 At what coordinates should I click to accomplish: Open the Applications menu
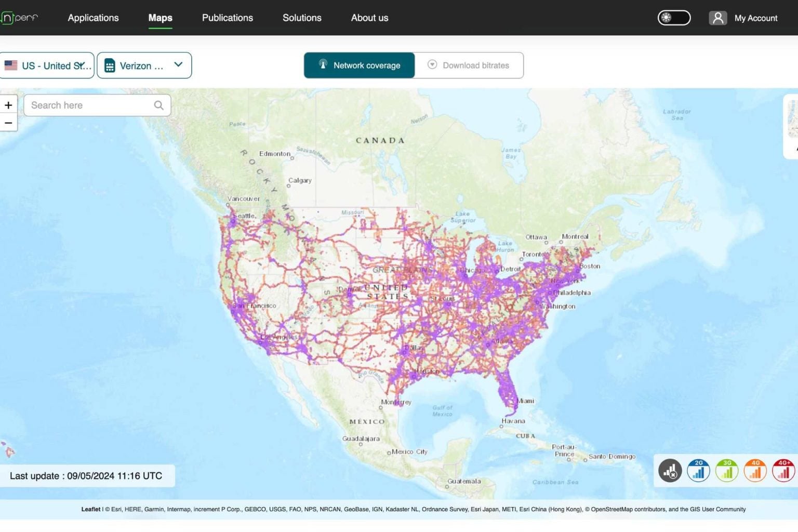tap(93, 18)
